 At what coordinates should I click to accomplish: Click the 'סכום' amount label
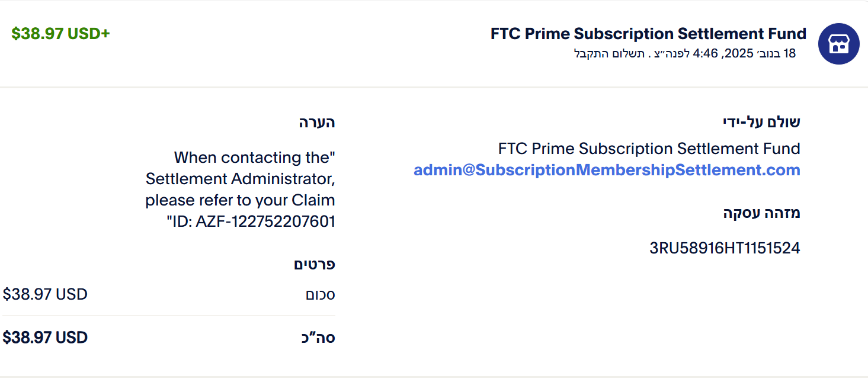pos(320,295)
